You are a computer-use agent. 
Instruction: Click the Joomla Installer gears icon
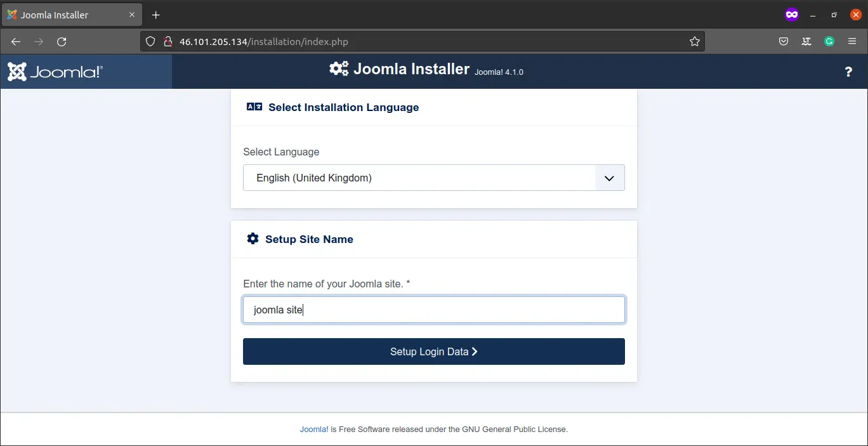(x=339, y=69)
